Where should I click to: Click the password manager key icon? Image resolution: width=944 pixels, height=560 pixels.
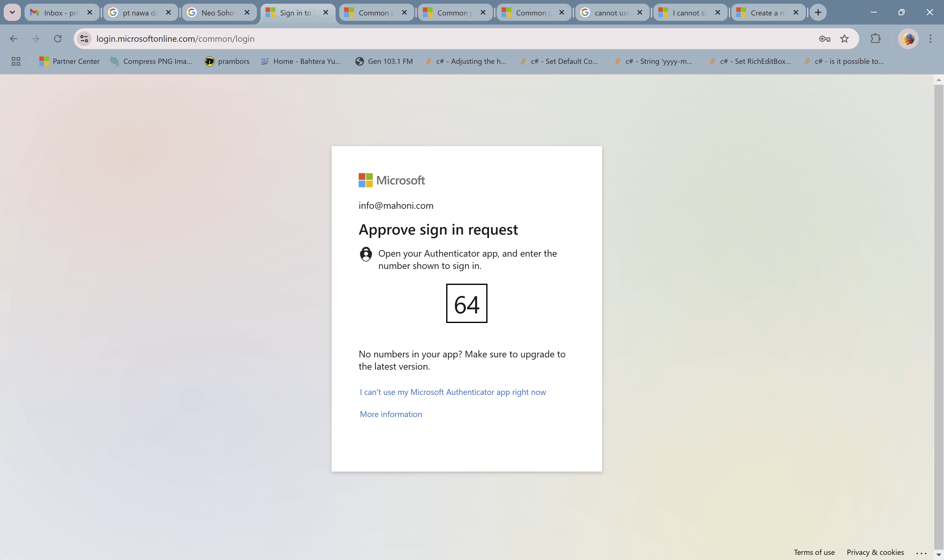(824, 39)
